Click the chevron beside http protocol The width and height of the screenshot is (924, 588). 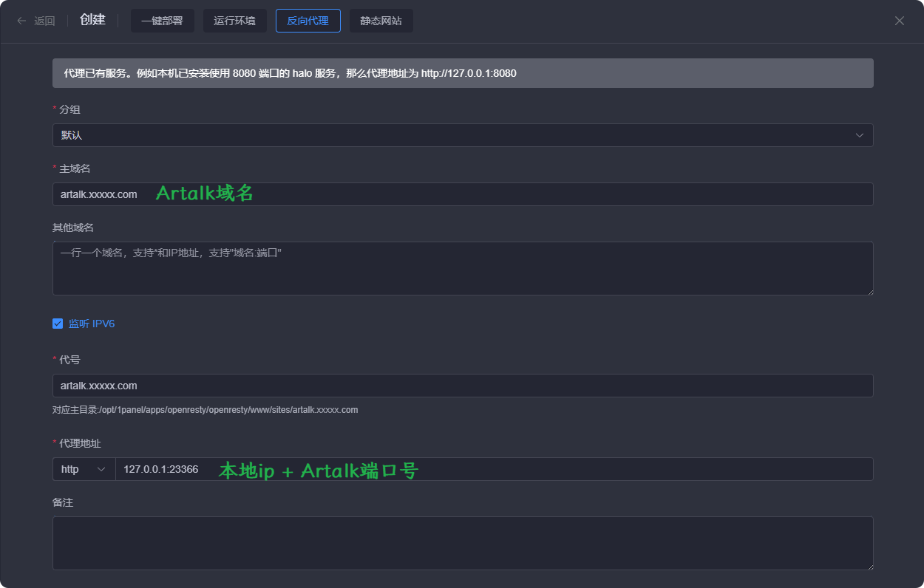tap(101, 469)
